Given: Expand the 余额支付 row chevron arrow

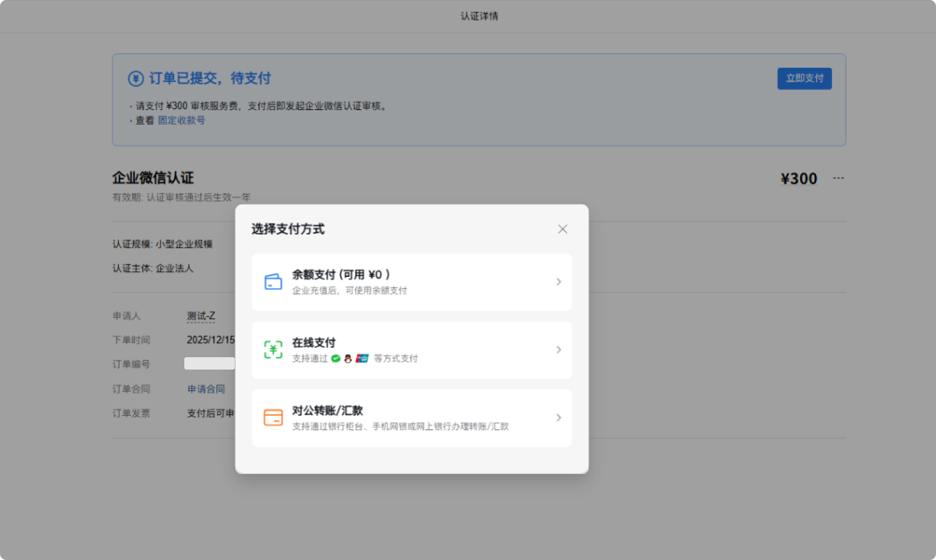Looking at the screenshot, I should (x=559, y=282).
